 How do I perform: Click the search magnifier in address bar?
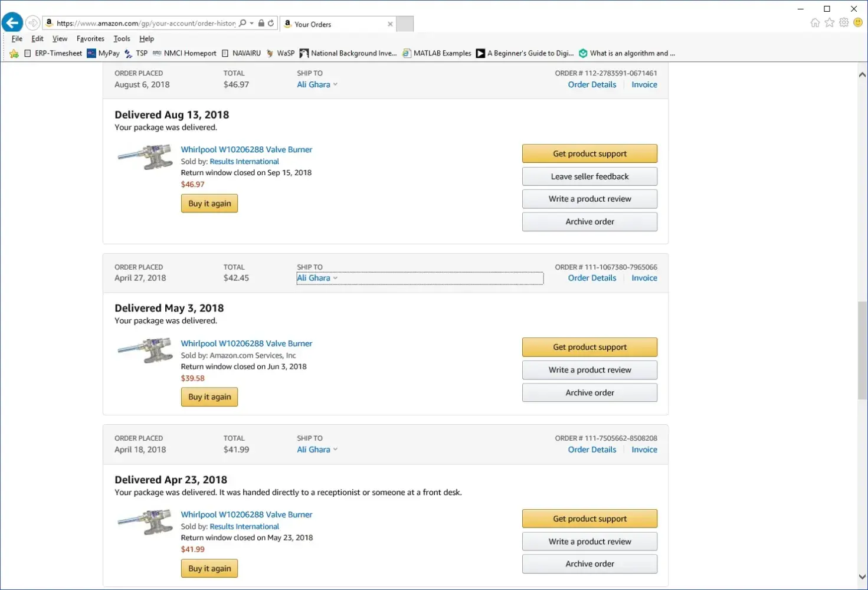point(242,24)
